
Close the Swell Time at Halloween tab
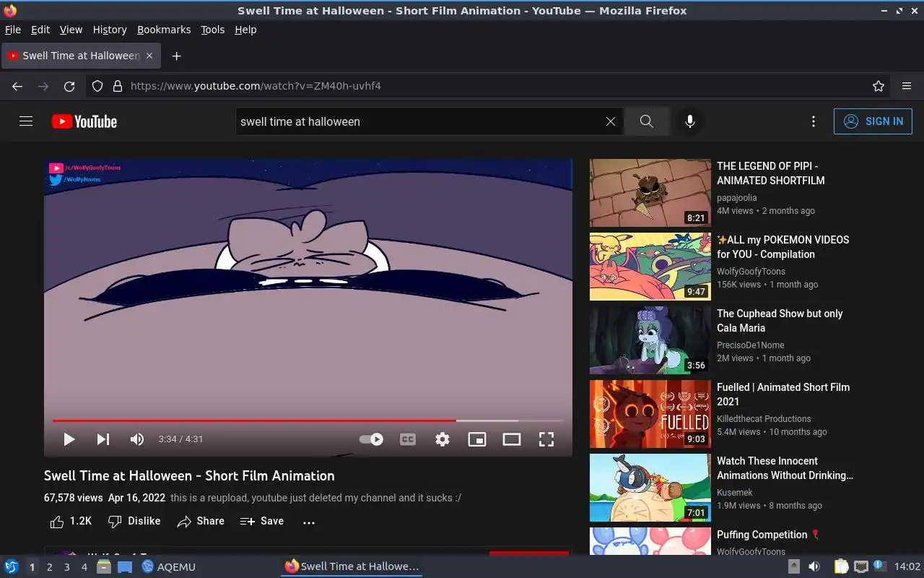[149, 56]
